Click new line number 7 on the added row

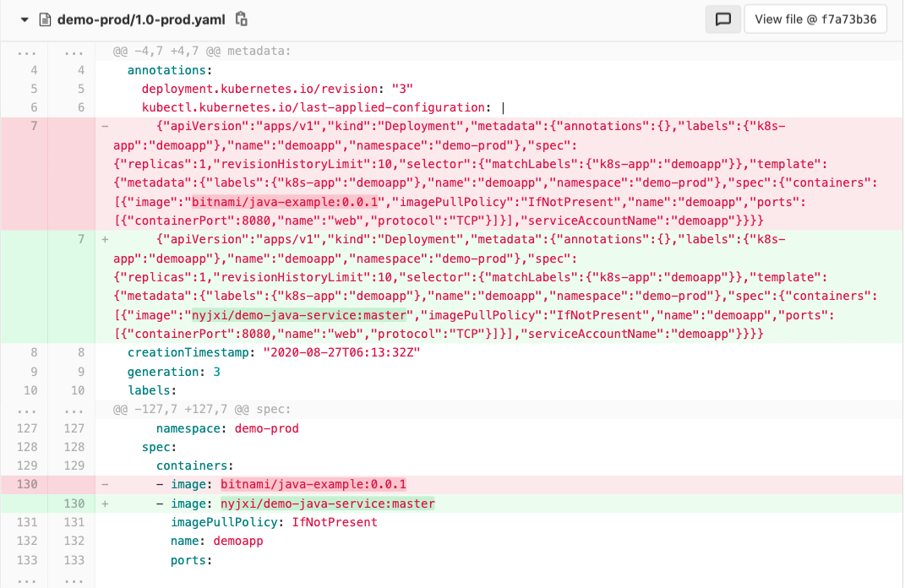80,240
